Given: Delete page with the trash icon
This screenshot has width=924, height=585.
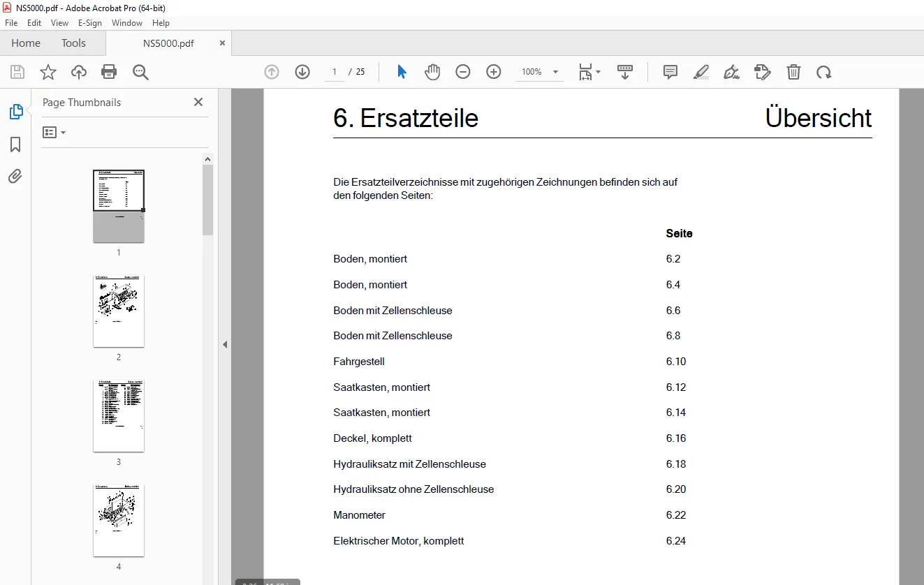Looking at the screenshot, I should point(793,72).
